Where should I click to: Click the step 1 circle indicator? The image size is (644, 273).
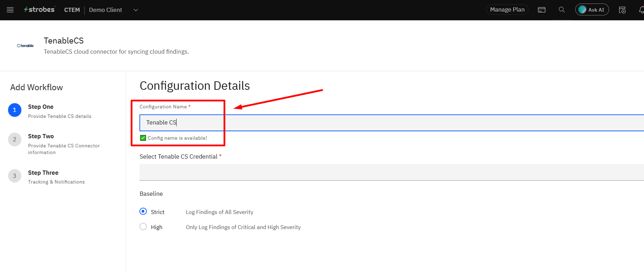(15, 110)
